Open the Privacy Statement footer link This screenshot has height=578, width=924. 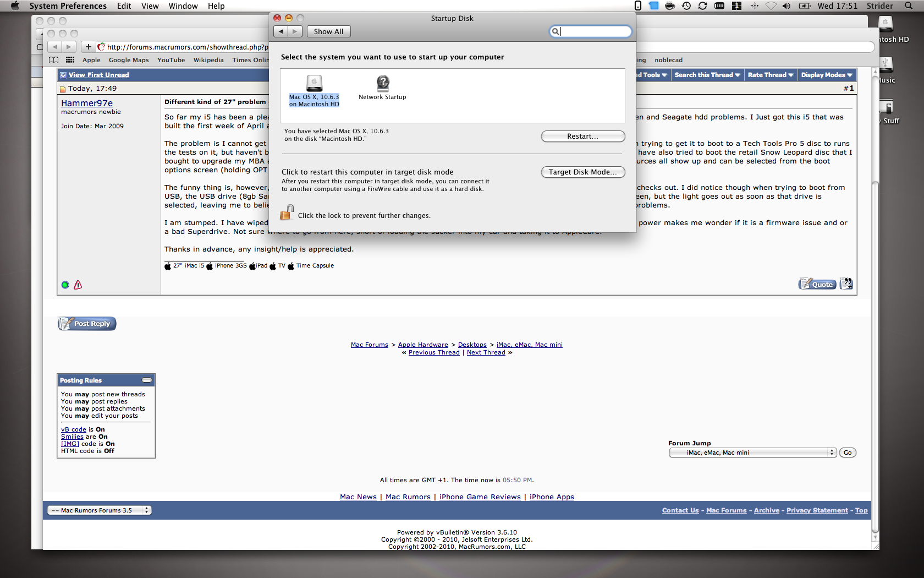click(x=817, y=510)
